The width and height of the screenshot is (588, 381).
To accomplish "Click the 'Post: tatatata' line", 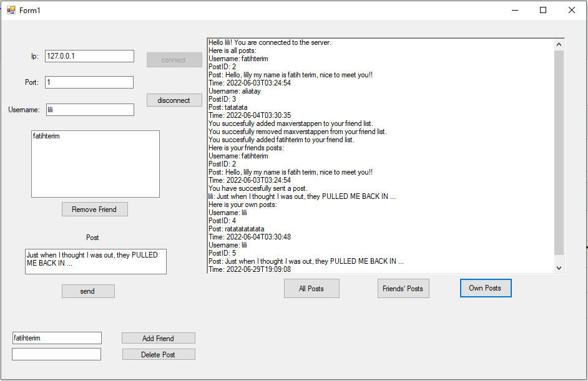I will [228, 107].
